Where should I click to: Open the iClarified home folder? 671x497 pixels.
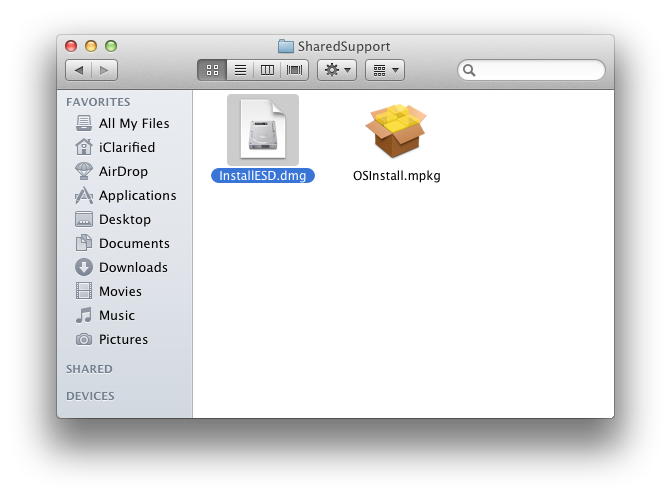click(127, 147)
